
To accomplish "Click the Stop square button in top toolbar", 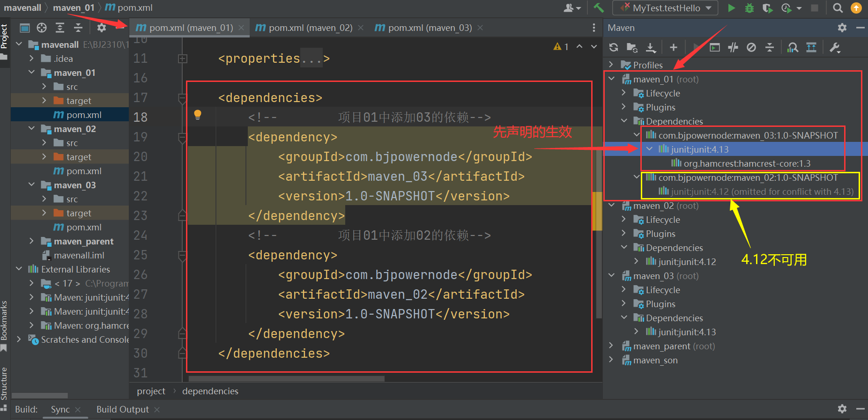I will click(815, 8).
